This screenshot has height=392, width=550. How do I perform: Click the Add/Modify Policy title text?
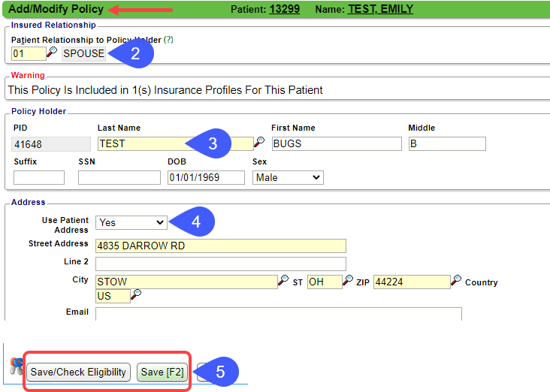[56, 9]
